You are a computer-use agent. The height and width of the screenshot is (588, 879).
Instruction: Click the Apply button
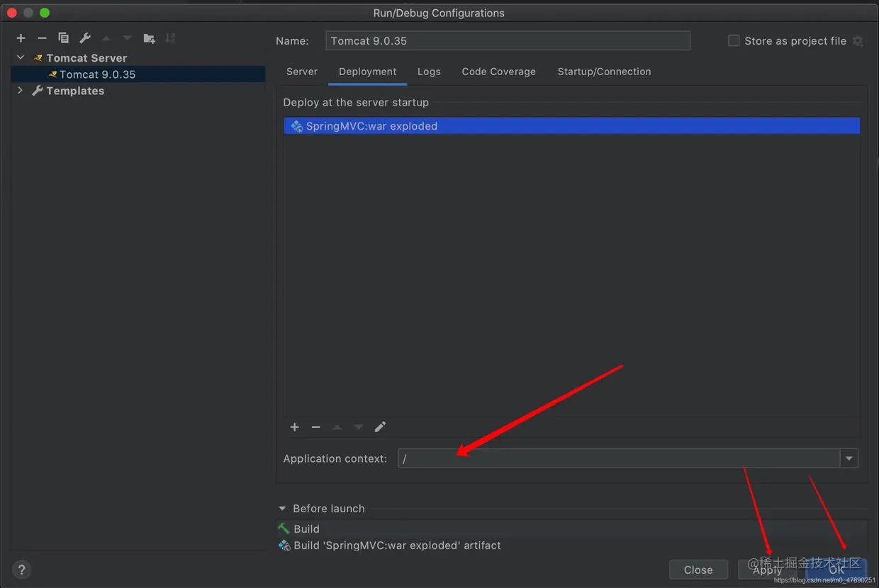(767, 570)
